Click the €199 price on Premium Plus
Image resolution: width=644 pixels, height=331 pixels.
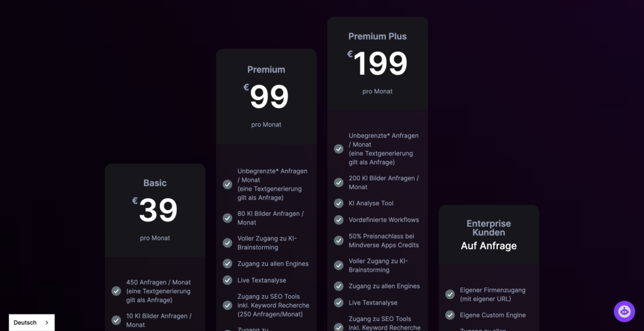[377, 63]
